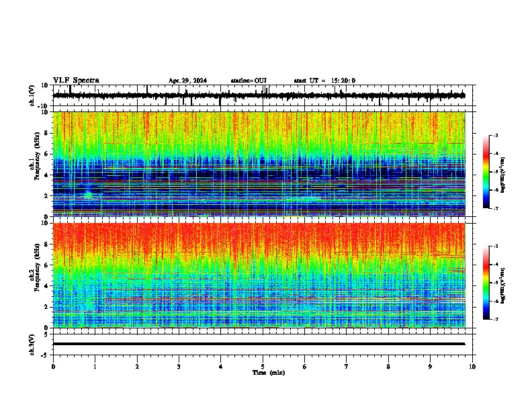Screen dimensions: 532x411
Task: Click the "-3" label on ch.2 color scale
Action: pyautogui.click(x=495, y=246)
